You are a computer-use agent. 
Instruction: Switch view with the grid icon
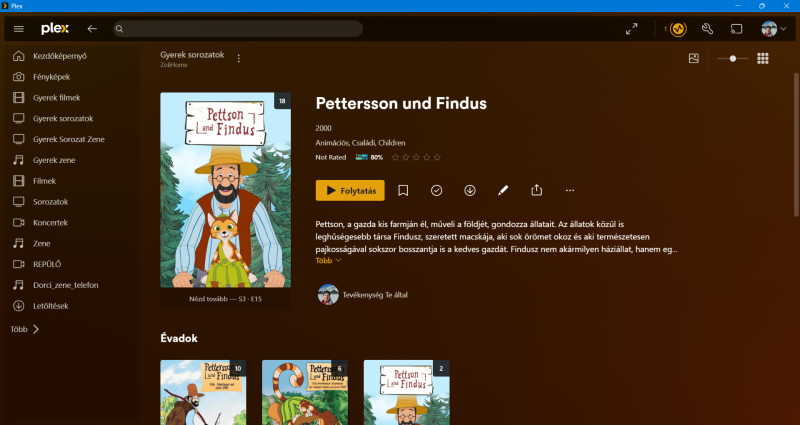tap(763, 59)
